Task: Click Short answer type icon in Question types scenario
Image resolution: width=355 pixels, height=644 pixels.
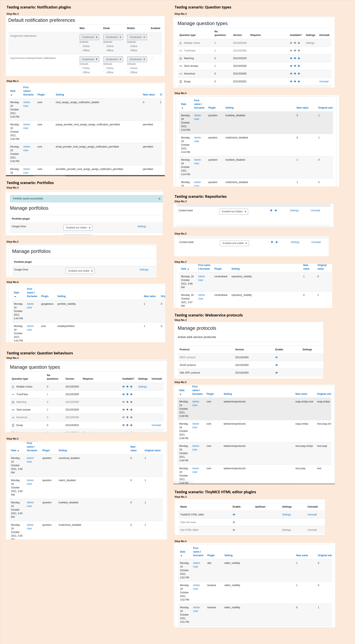Action: point(181,66)
